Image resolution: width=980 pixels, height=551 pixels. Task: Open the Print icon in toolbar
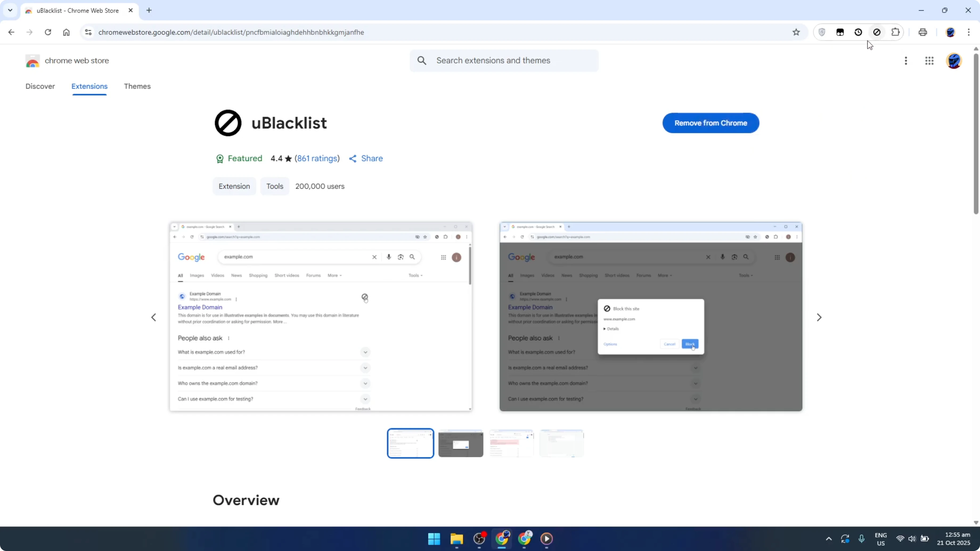[x=922, y=32]
